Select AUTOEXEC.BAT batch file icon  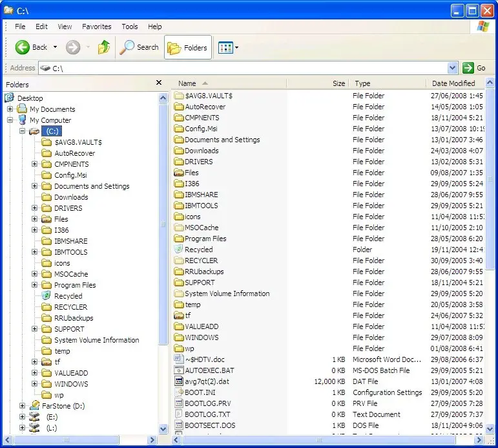click(179, 370)
